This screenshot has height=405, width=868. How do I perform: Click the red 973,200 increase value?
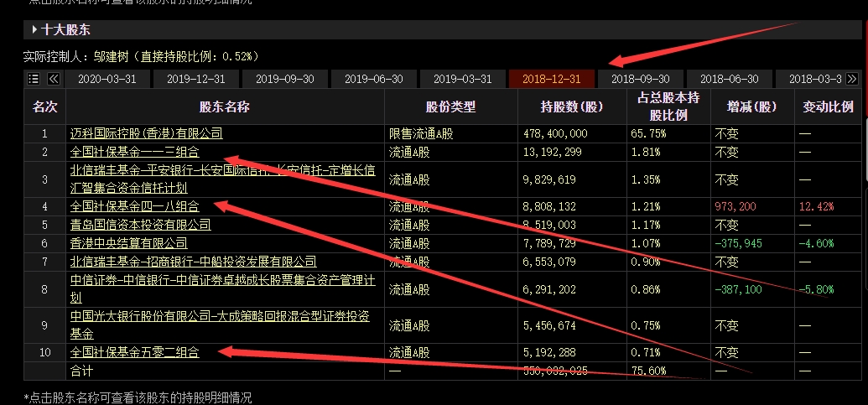click(735, 206)
